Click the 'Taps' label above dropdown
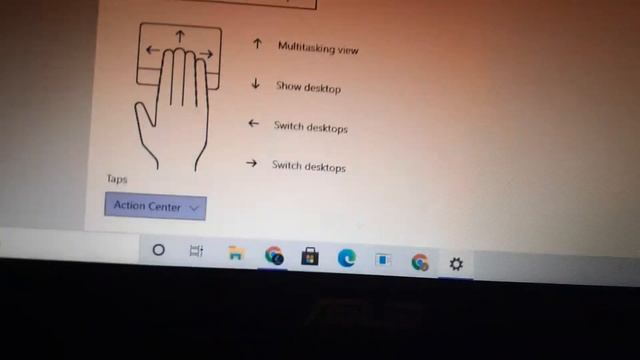 pyautogui.click(x=117, y=179)
